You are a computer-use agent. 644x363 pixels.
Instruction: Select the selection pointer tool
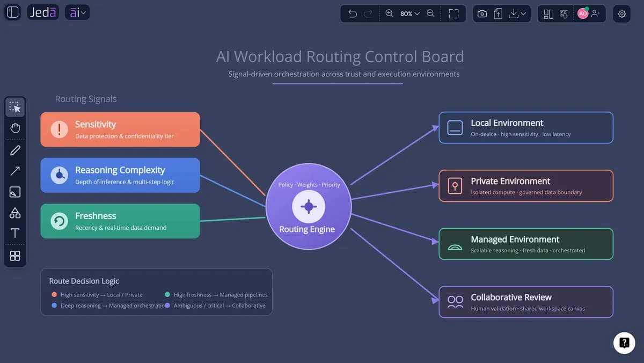[x=15, y=107]
